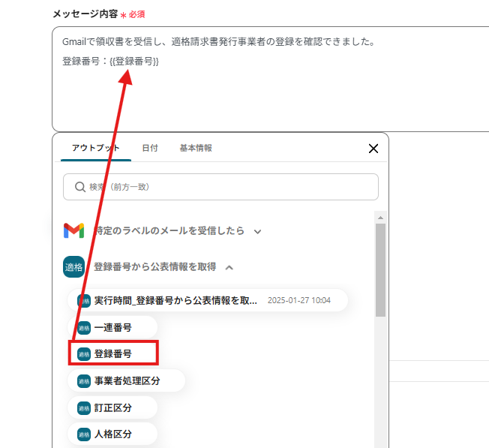Viewport: 489px width, 448px height.
Task: Close the output picker panel
Action: coord(373,149)
